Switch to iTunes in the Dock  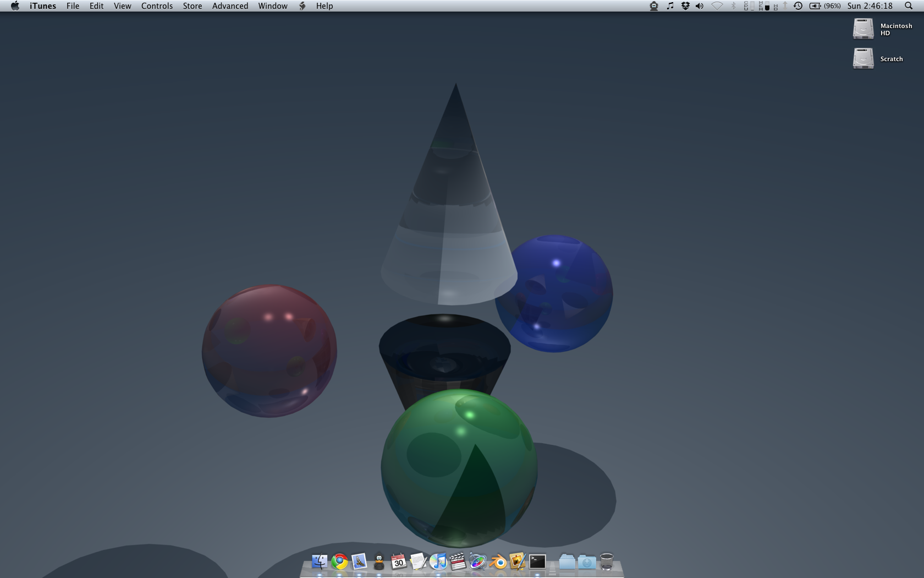(438, 561)
